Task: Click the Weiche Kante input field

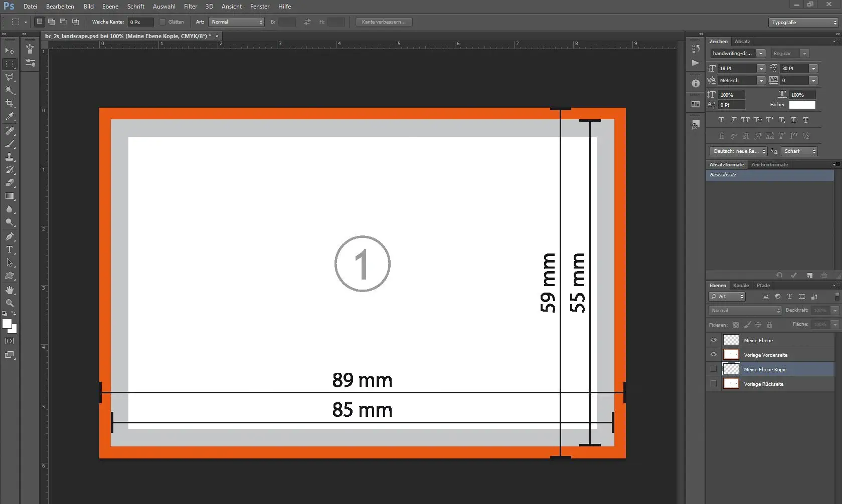Action: click(x=140, y=23)
